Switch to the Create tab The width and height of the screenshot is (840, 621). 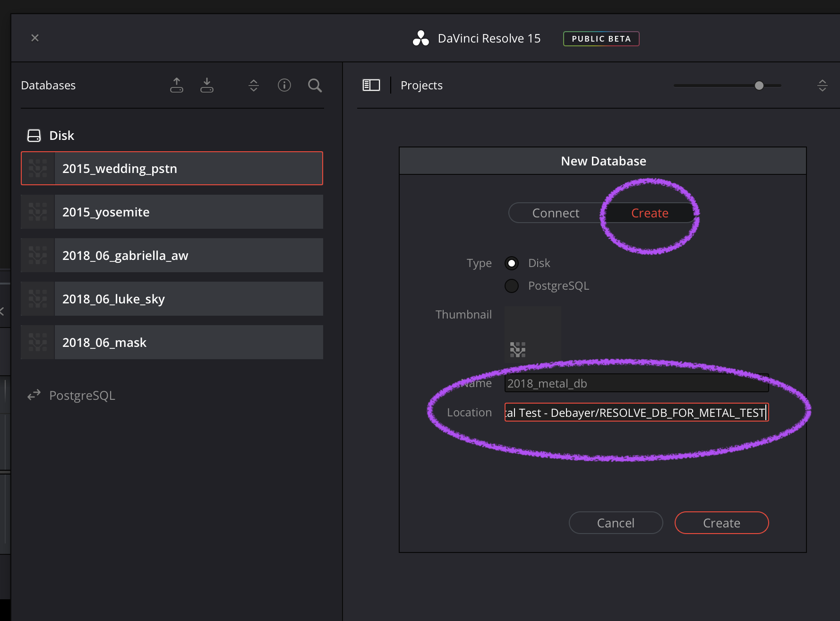[x=650, y=213]
